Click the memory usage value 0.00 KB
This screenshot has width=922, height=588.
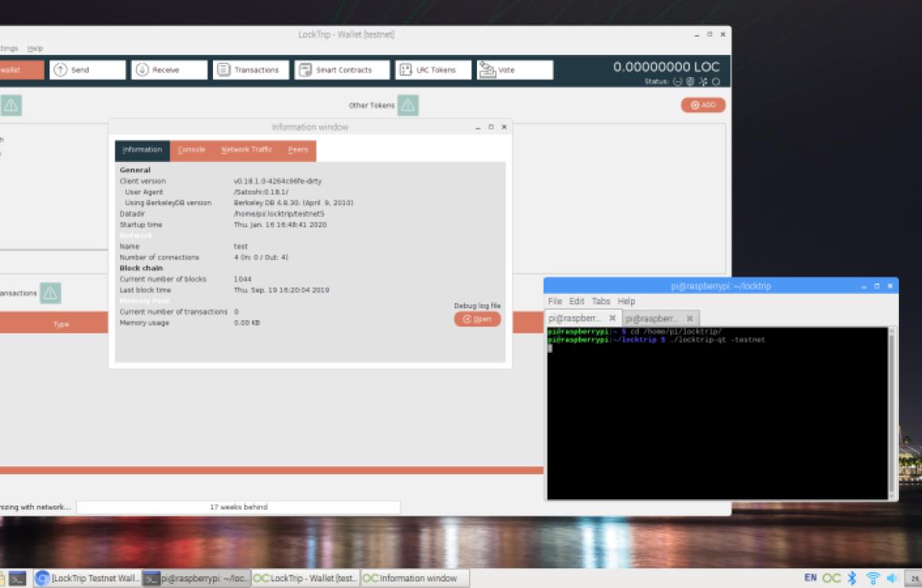246,323
